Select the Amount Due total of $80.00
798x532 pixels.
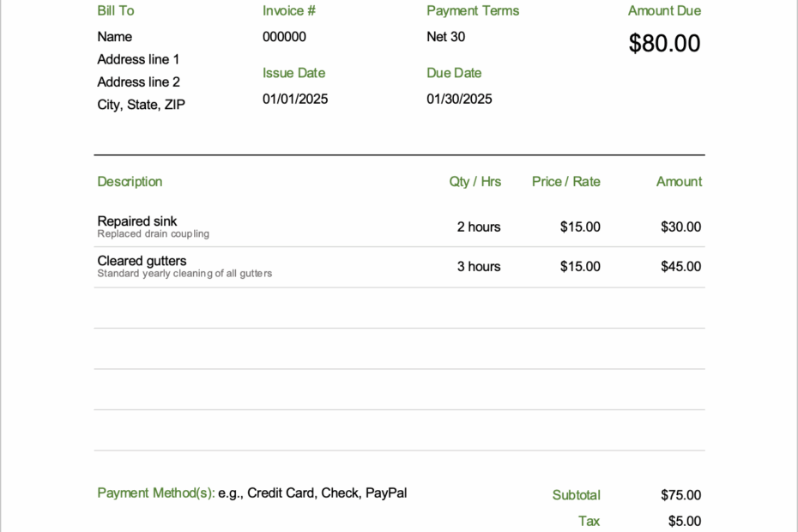664,42
